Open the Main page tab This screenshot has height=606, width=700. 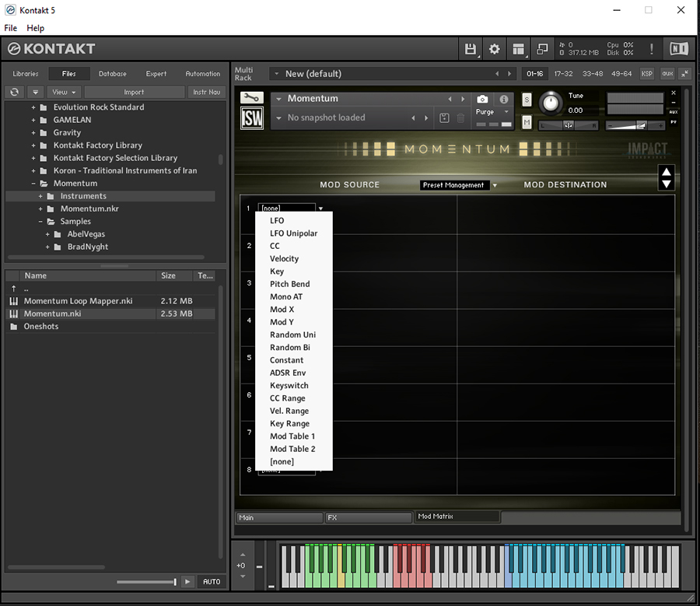[x=279, y=517]
